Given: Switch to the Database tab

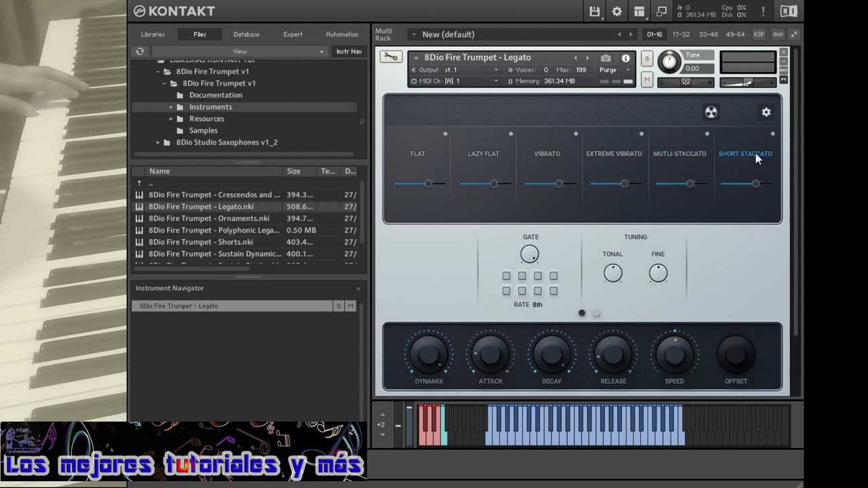Looking at the screenshot, I should [246, 35].
